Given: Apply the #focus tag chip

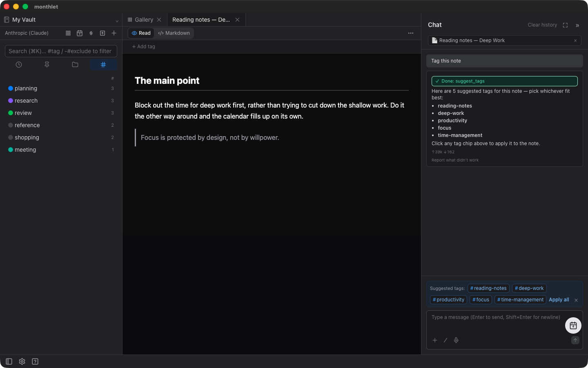Looking at the screenshot, I should pyautogui.click(x=481, y=300).
